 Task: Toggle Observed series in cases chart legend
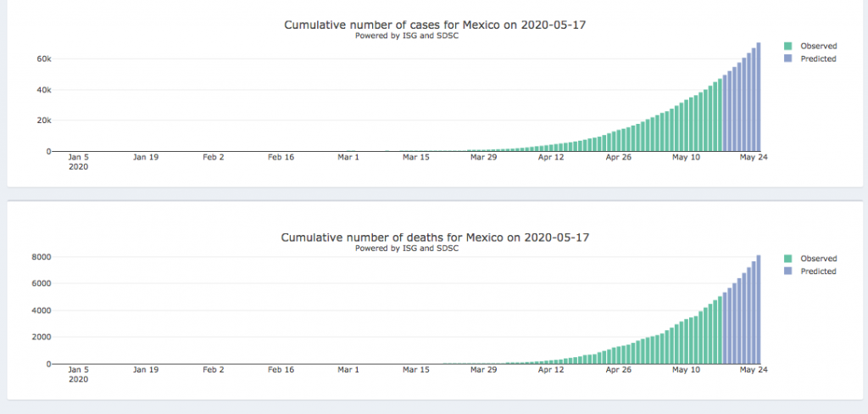point(818,46)
